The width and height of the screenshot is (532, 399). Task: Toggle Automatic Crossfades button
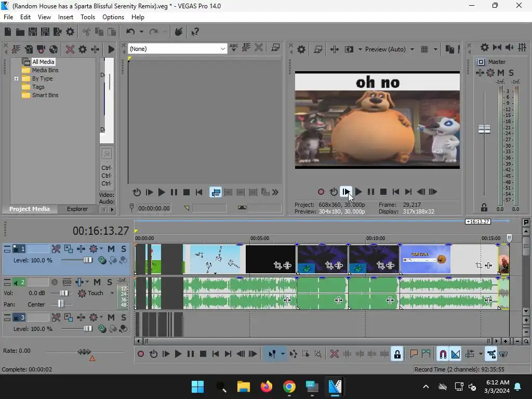(x=456, y=354)
